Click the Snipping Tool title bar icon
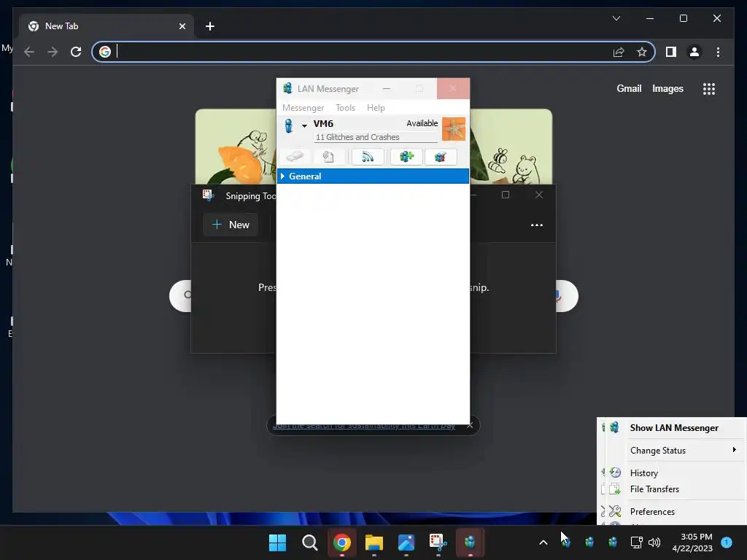 (208, 195)
